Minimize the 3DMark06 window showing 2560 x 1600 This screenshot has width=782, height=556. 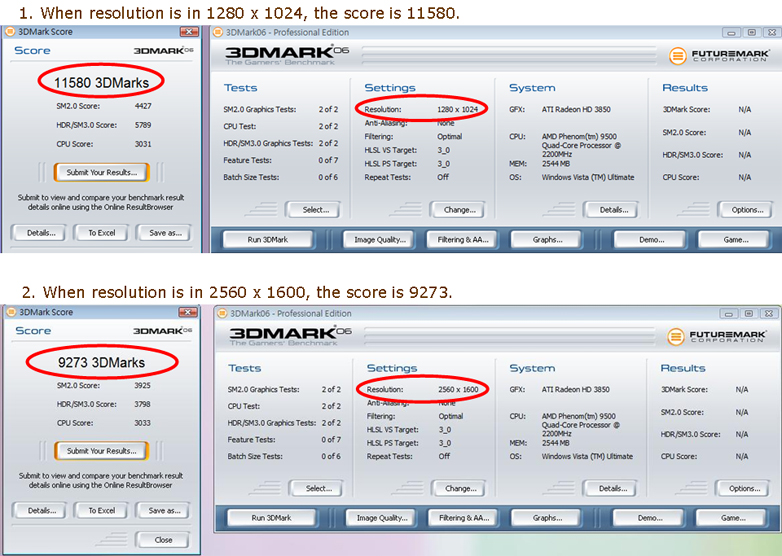pos(728,314)
